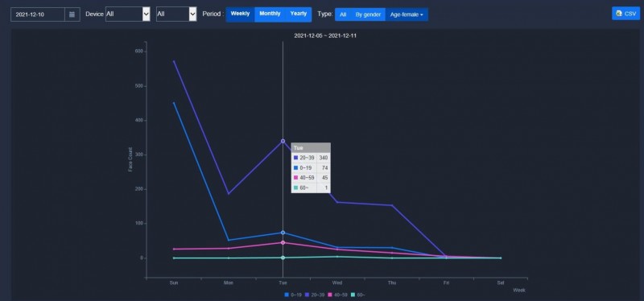The image size is (644, 301).
Task: Switch period to Weekly
Action: (240, 14)
